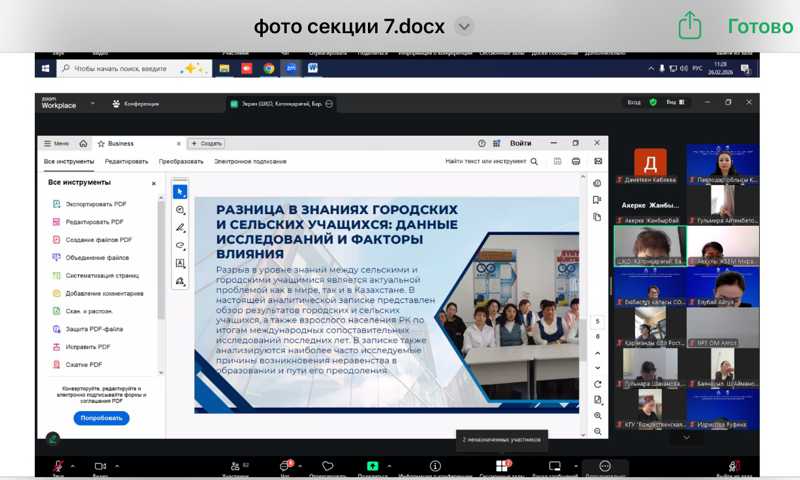Viewport: 800px width, 480px height.
Task: Click the blue Попробовать button
Action: pyautogui.click(x=101, y=418)
